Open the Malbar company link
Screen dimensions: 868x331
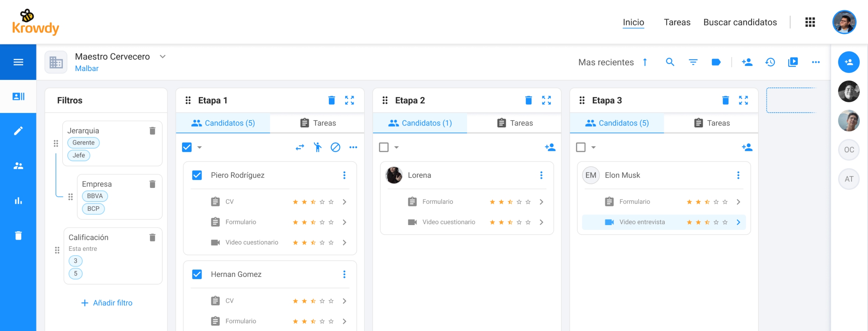[x=87, y=68]
